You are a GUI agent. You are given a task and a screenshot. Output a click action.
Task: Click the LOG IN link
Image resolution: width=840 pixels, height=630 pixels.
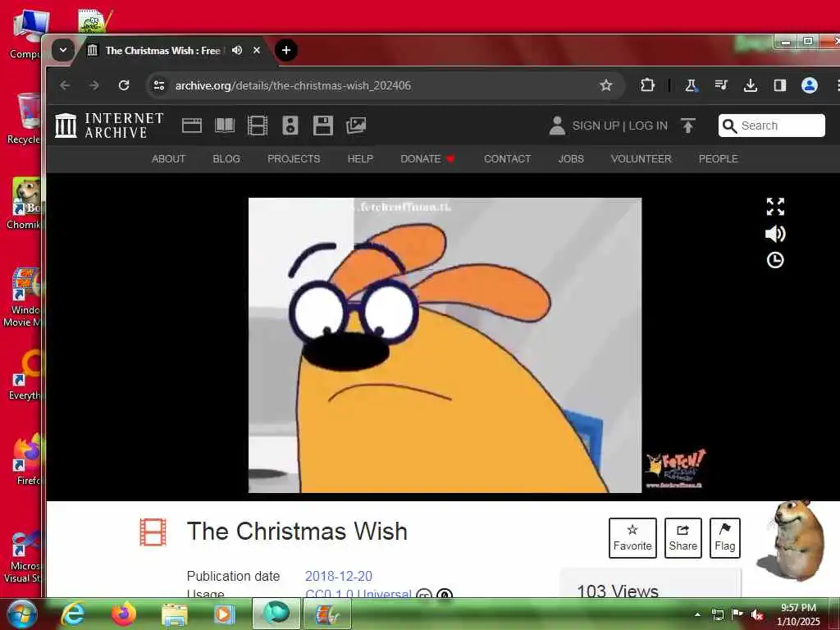click(648, 126)
